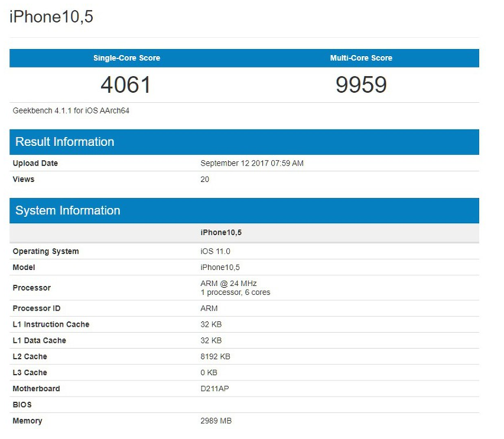Viewport: 504px width, 439px height.
Task: Click the upload date September 12 2017 value
Action: tap(252, 163)
